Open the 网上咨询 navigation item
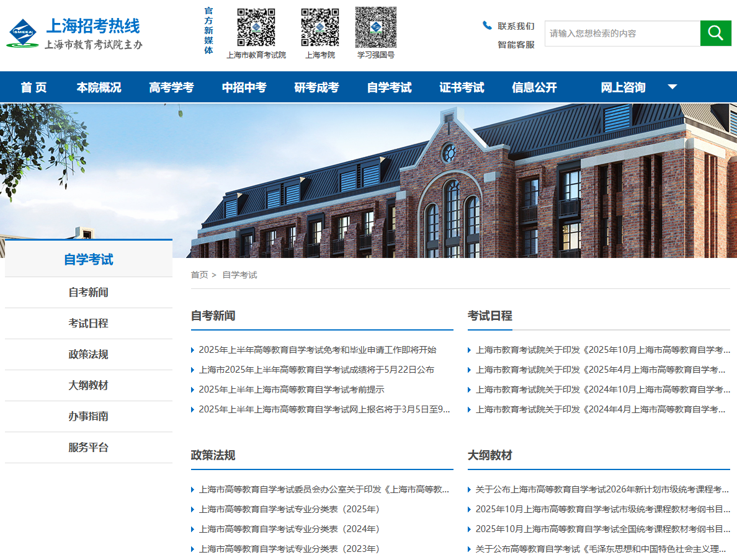This screenshot has width=737, height=560. [623, 87]
